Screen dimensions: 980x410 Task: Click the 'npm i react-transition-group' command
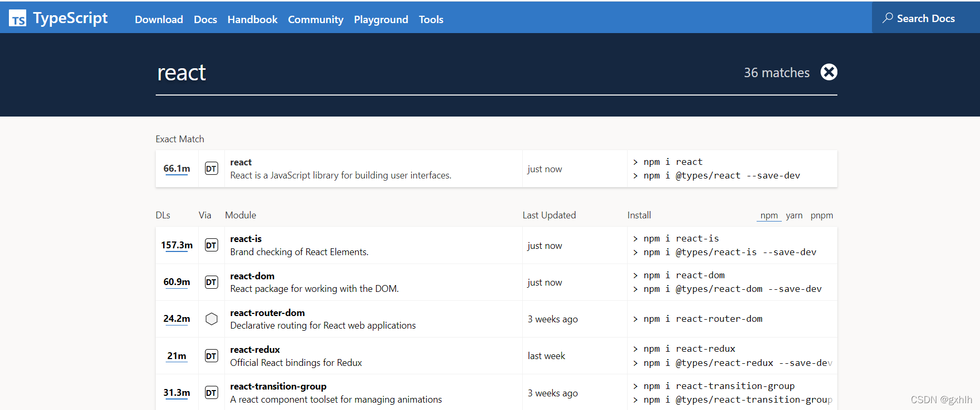point(719,386)
